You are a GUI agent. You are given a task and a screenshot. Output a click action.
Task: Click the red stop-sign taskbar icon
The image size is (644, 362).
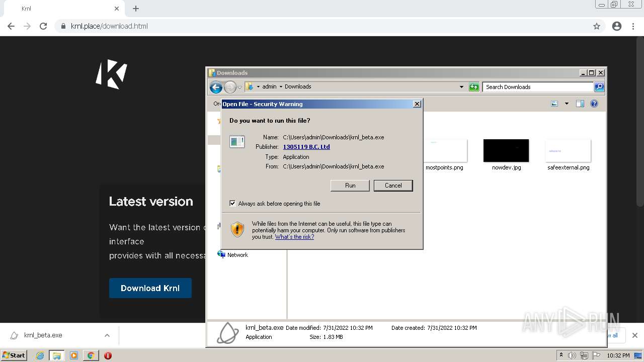(108, 355)
